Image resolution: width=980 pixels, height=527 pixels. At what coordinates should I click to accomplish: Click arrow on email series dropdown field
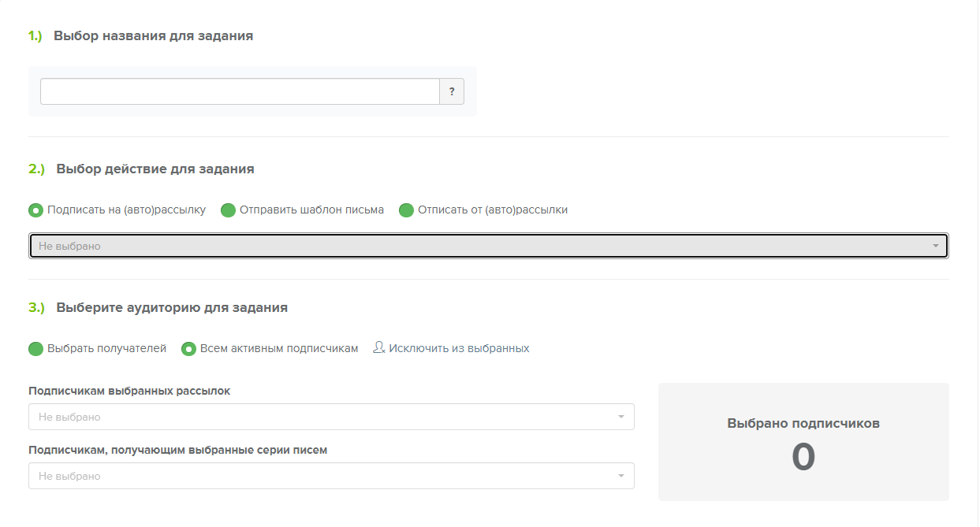[x=620, y=476]
